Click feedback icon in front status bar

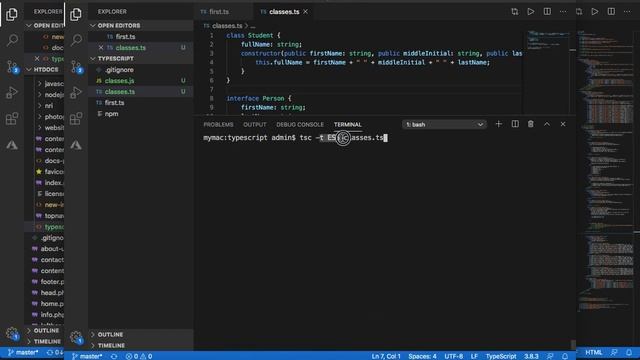tap(550, 356)
